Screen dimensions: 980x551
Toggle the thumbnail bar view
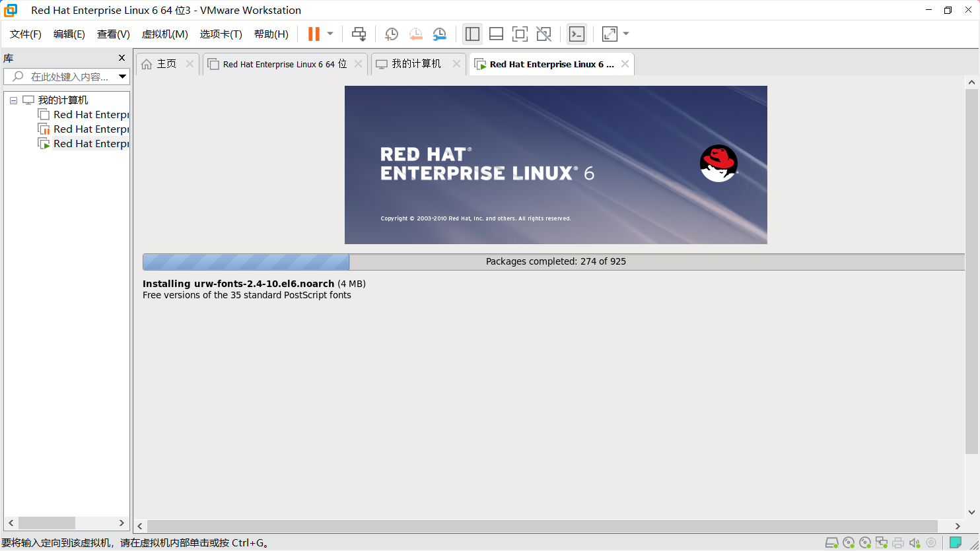[x=496, y=34]
